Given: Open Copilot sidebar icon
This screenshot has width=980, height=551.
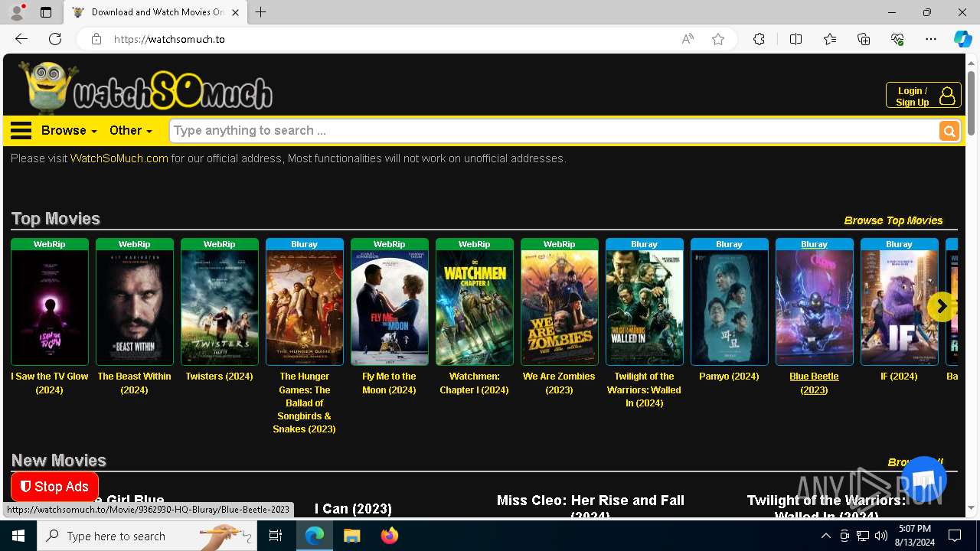Looking at the screenshot, I should click(962, 39).
